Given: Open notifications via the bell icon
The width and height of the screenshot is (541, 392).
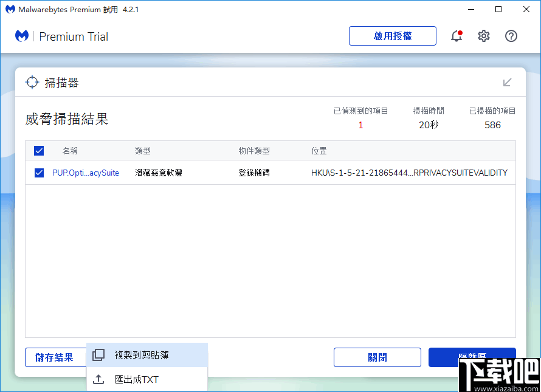Looking at the screenshot, I should click(456, 36).
